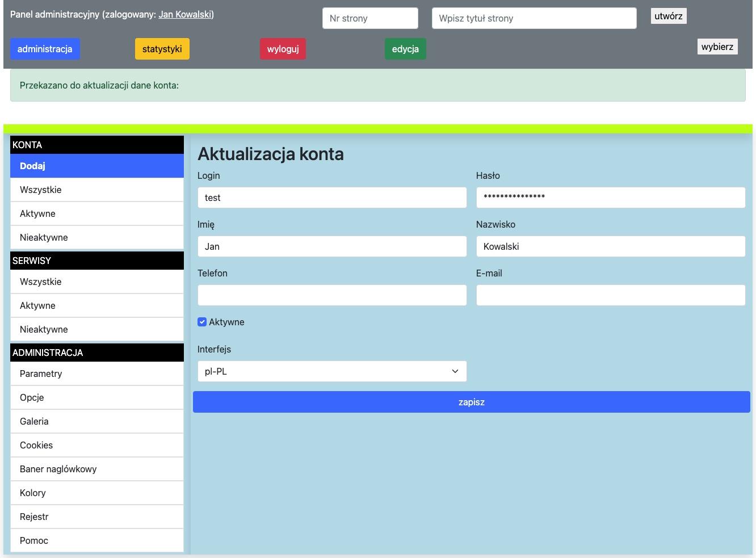Select Dodaj in the Konta menu
The image size is (756, 558).
click(96, 166)
